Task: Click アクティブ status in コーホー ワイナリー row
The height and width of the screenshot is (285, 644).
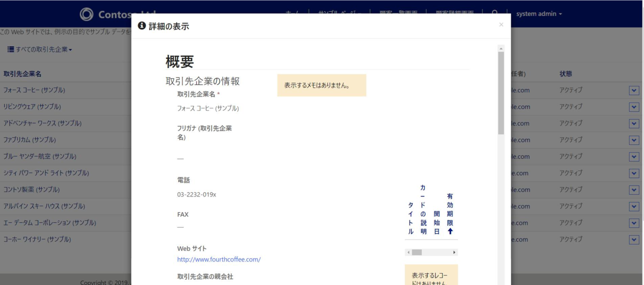Action: (x=571, y=240)
